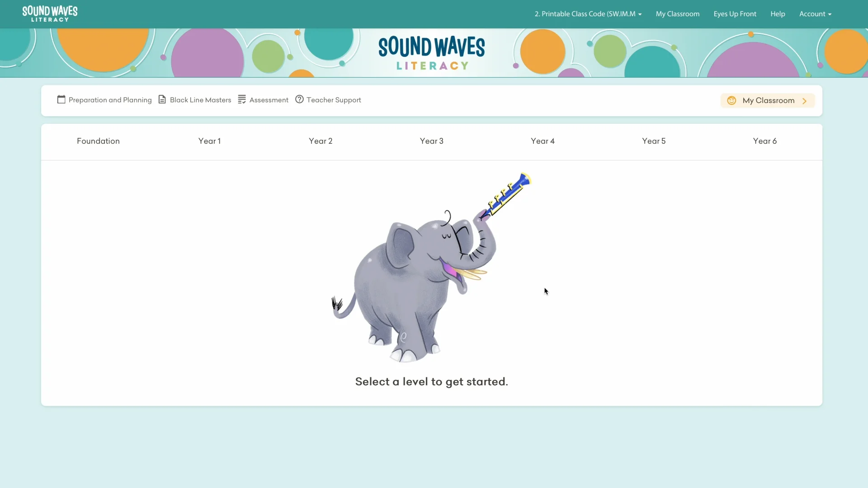Image resolution: width=868 pixels, height=488 pixels.
Task: Choose the Year 4 level tab
Action: tap(542, 141)
